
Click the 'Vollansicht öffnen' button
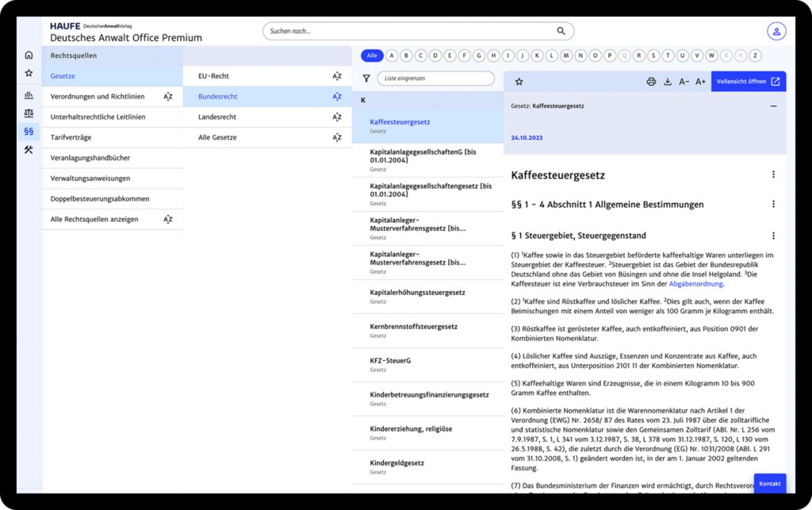click(749, 81)
